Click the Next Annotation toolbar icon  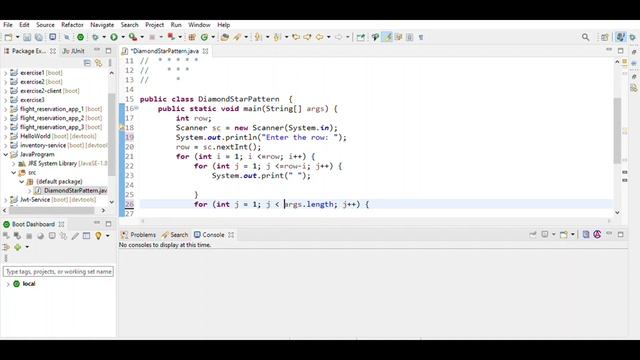point(258,37)
